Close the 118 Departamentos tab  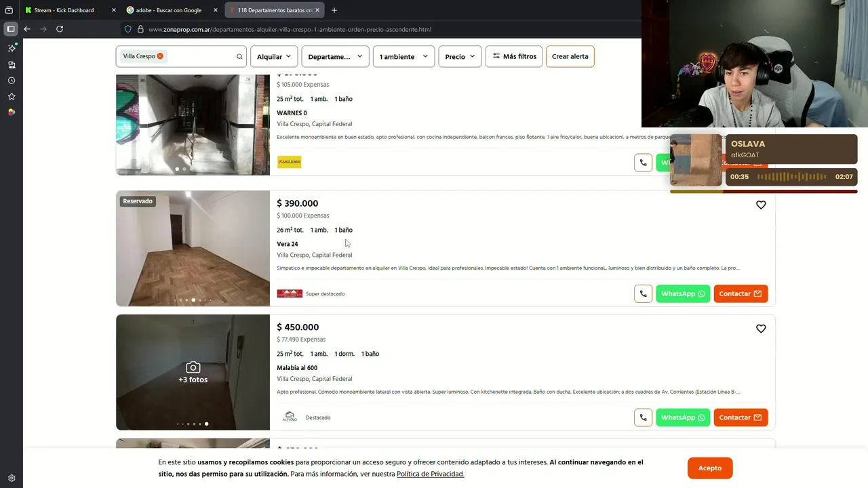(x=317, y=10)
